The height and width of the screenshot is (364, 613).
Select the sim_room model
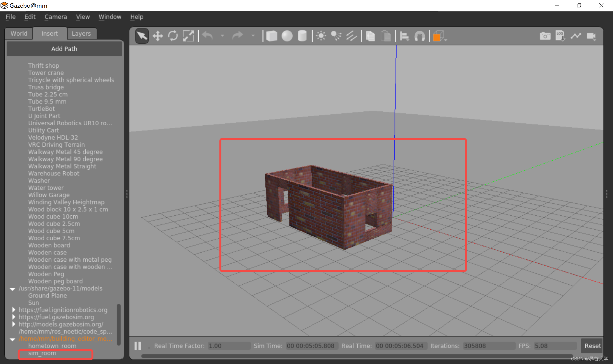click(42, 353)
